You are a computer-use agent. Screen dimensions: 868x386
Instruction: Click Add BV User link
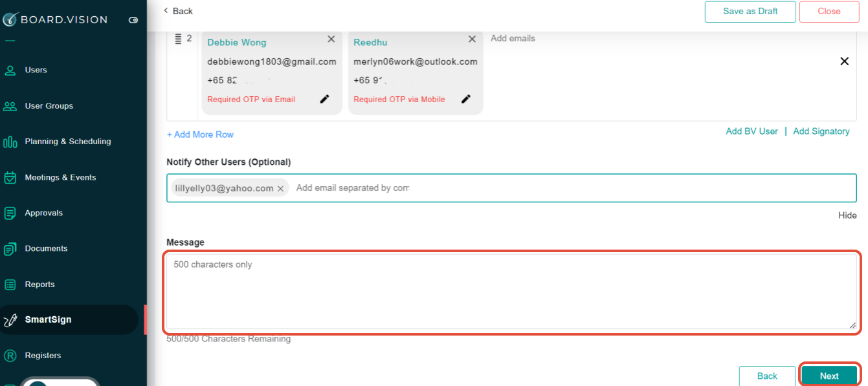click(x=751, y=131)
